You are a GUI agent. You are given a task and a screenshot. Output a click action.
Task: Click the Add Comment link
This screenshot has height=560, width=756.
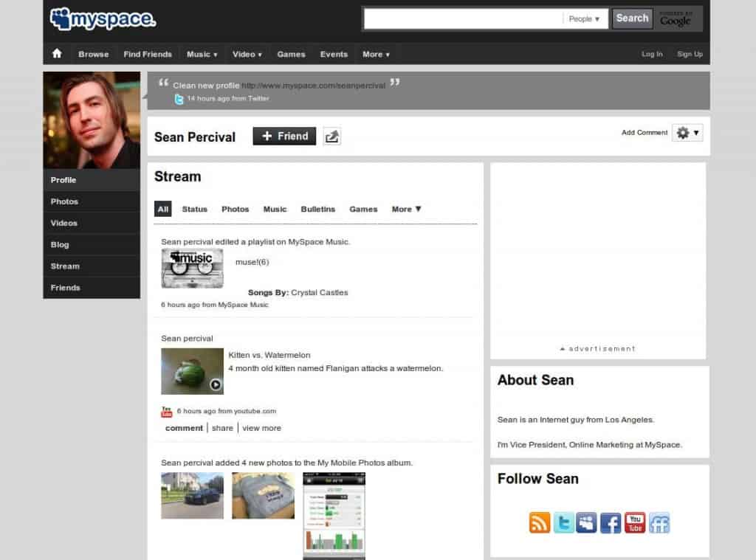(x=644, y=133)
